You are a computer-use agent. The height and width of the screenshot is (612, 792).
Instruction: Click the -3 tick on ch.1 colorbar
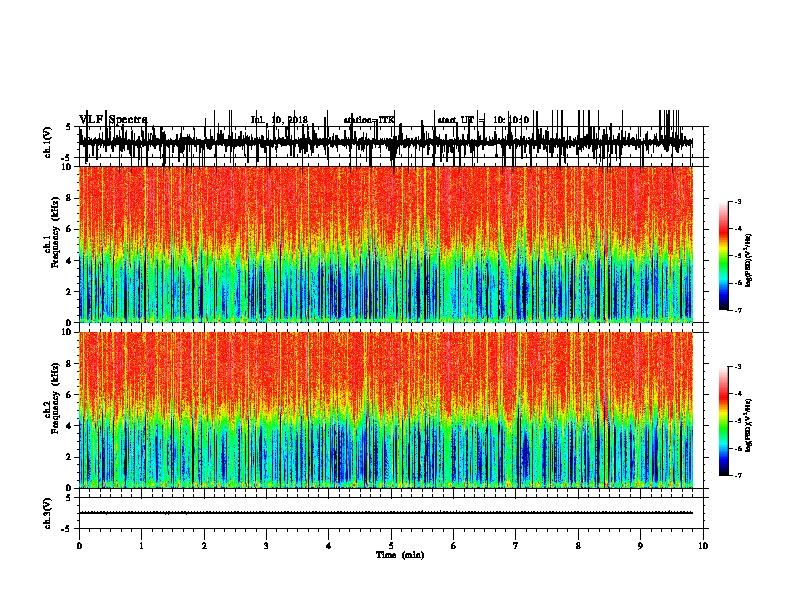738,201
